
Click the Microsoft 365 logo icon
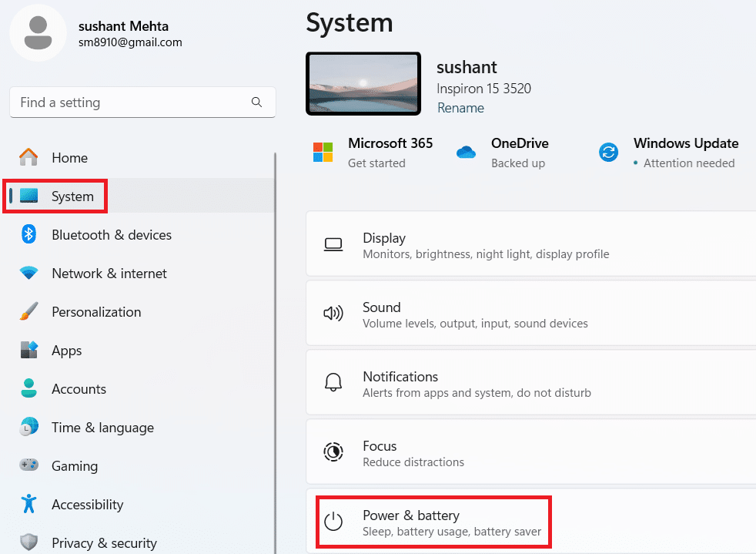(323, 153)
